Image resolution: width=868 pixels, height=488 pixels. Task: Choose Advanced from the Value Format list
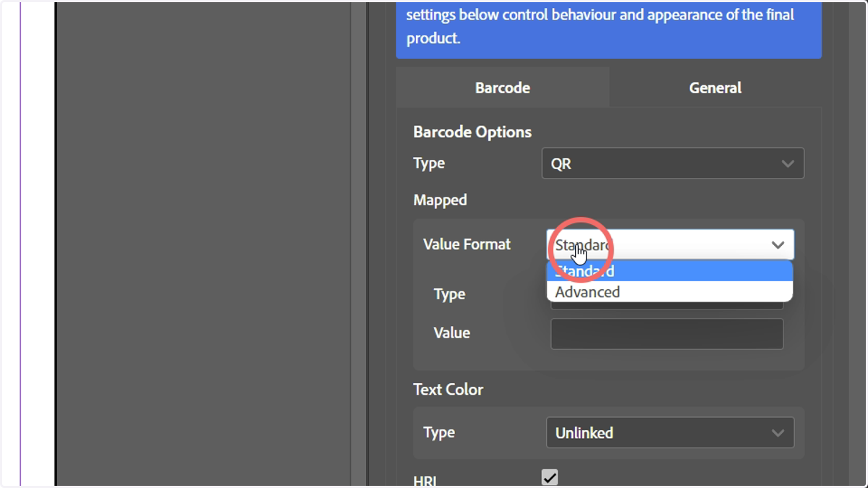pos(670,292)
